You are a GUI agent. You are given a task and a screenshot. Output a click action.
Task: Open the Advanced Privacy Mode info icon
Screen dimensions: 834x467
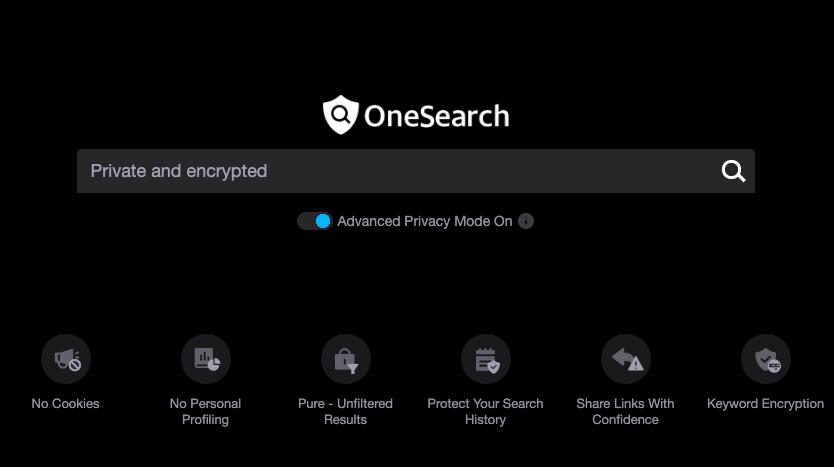tap(526, 221)
